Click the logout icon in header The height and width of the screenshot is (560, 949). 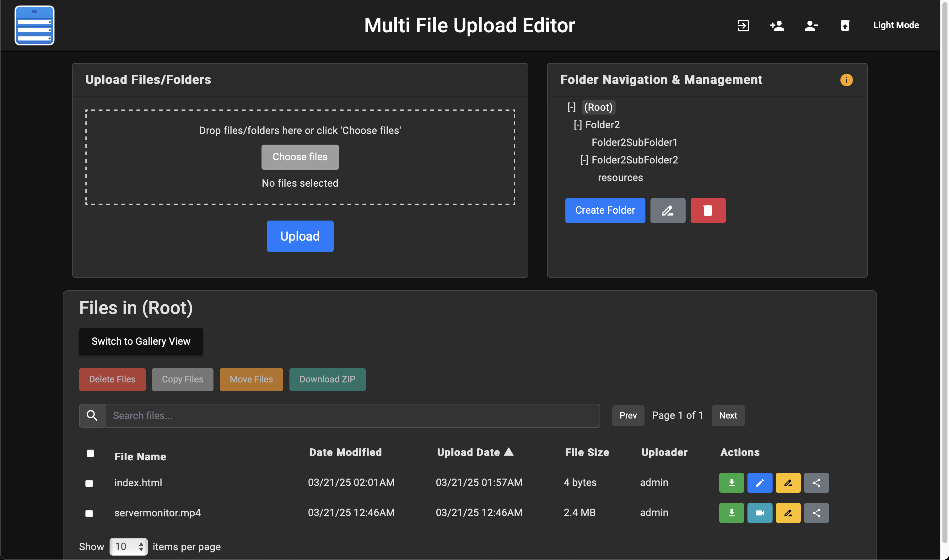(743, 26)
